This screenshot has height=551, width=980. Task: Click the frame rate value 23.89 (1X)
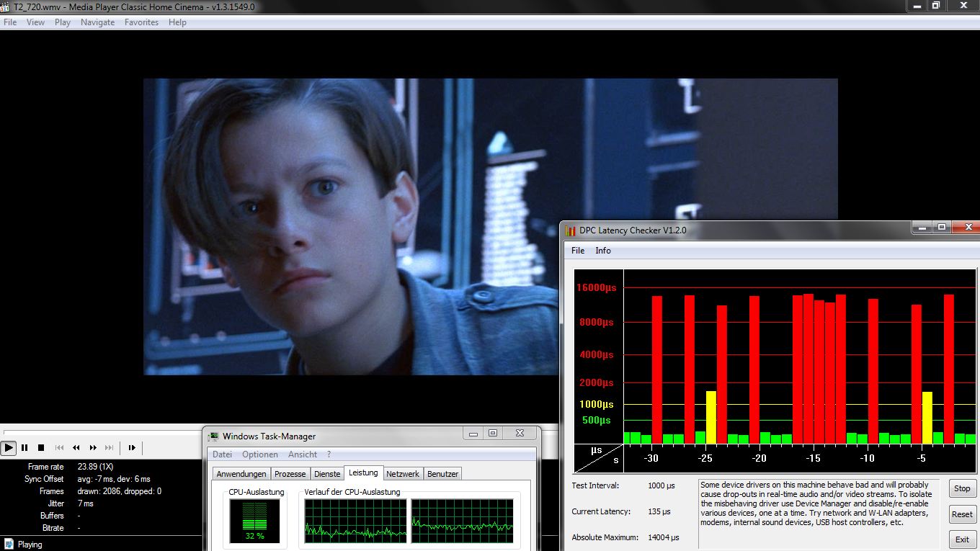pyautogui.click(x=95, y=467)
